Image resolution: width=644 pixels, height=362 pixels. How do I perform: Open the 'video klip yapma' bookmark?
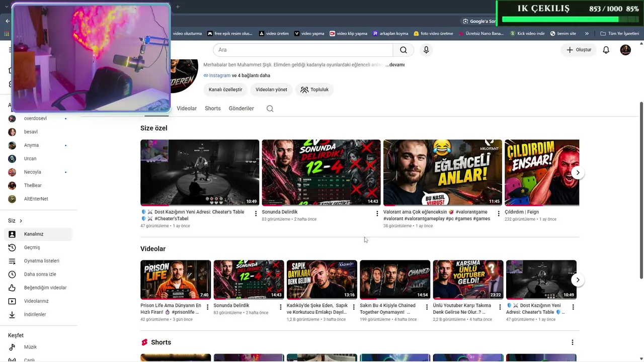(348, 34)
